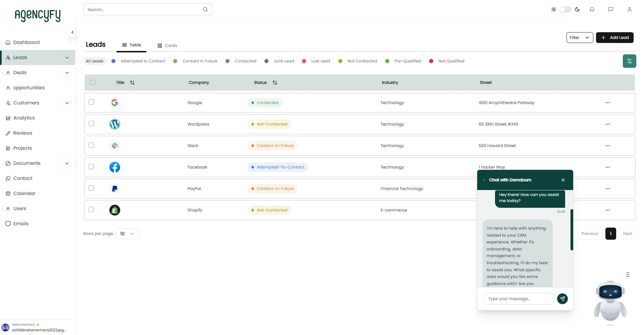The width and height of the screenshot is (644, 335).
Task: Check the Wordpress row checkbox
Action: point(91,124)
